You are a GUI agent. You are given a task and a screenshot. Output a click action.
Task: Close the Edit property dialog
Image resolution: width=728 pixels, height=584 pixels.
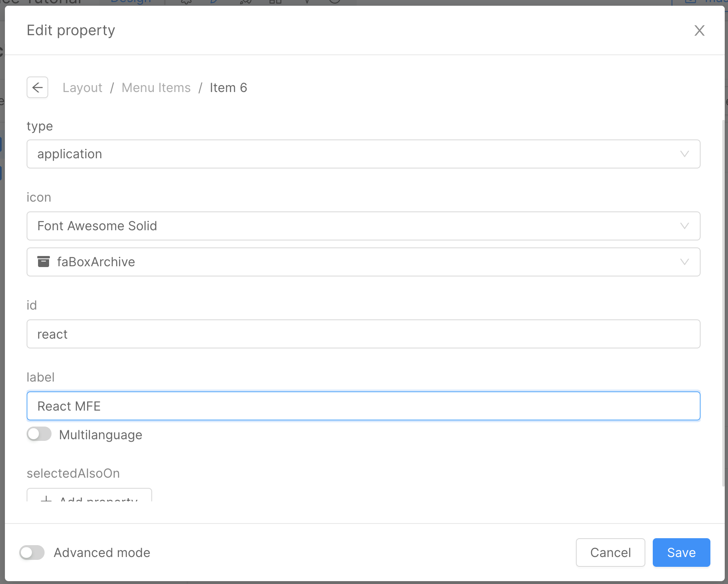point(699,30)
